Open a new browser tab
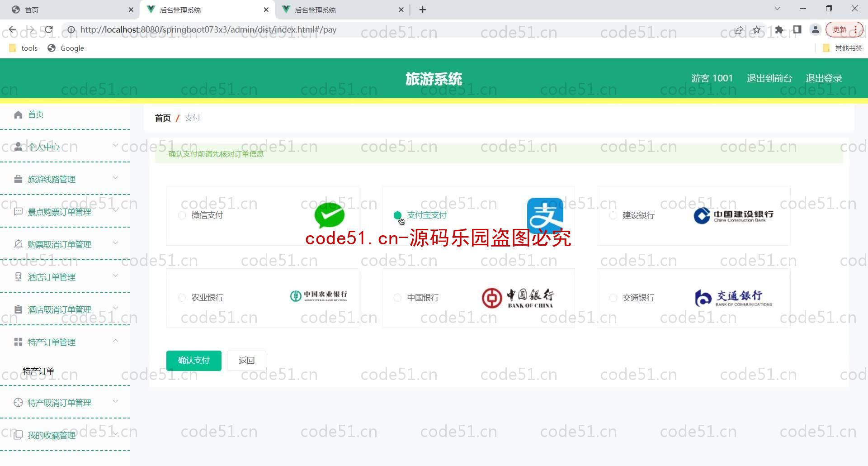The width and height of the screenshot is (868, 466). pos(423,10)
